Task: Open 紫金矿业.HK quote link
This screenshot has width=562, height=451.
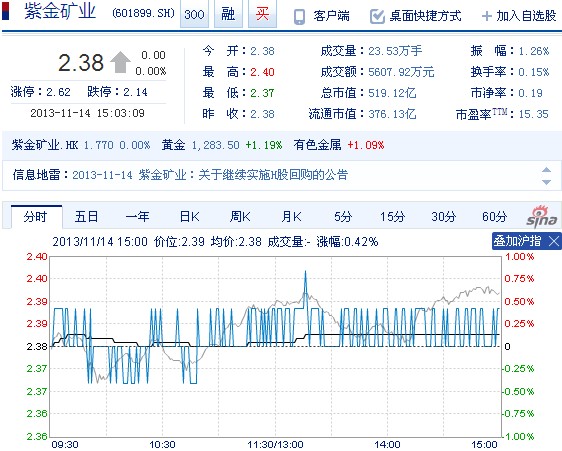Action: click(45, 145)
